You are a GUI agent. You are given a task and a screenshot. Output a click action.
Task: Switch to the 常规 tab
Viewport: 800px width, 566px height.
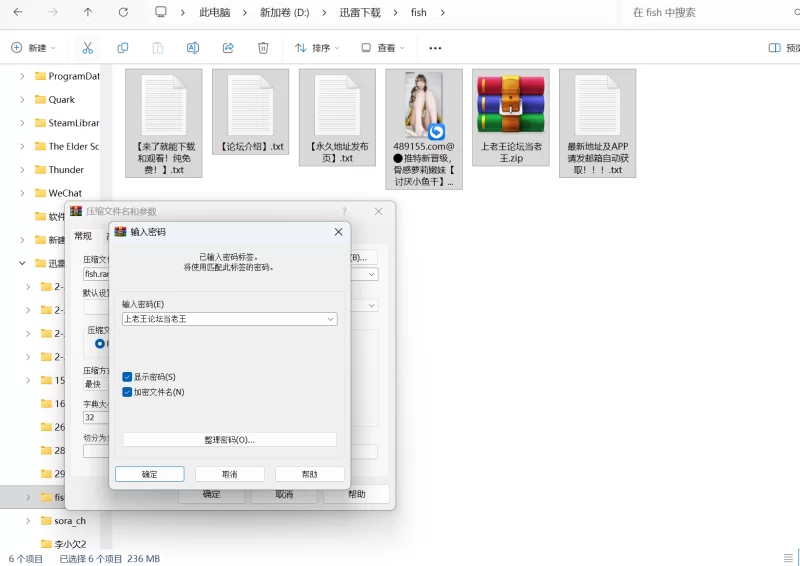[x=83, y=236]
